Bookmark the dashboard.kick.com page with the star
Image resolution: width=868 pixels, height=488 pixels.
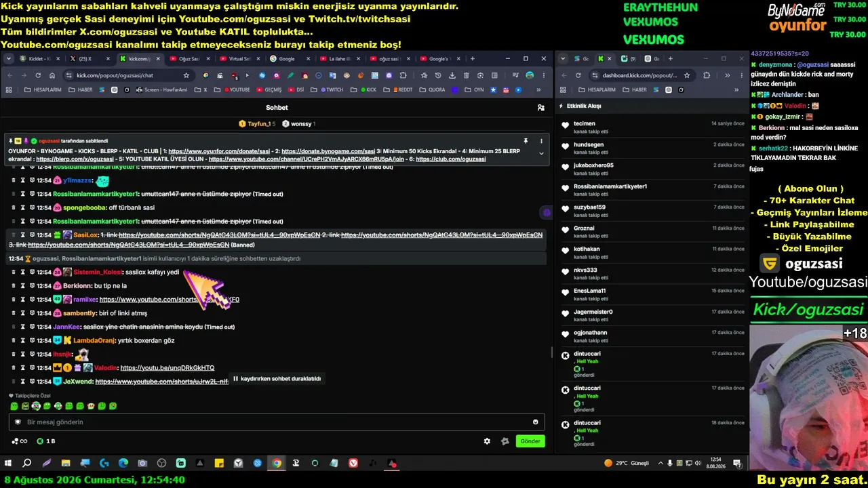(687, 75)
